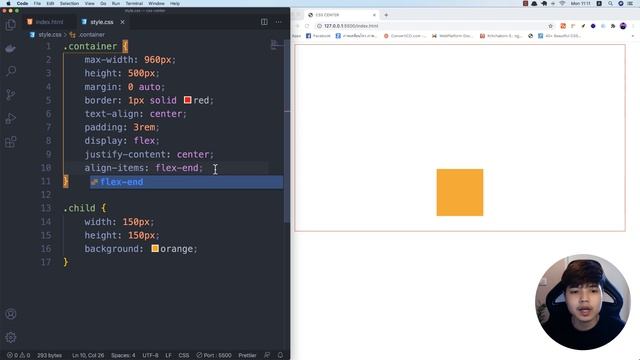Change end of line via LF

click(x=168, y=355)
